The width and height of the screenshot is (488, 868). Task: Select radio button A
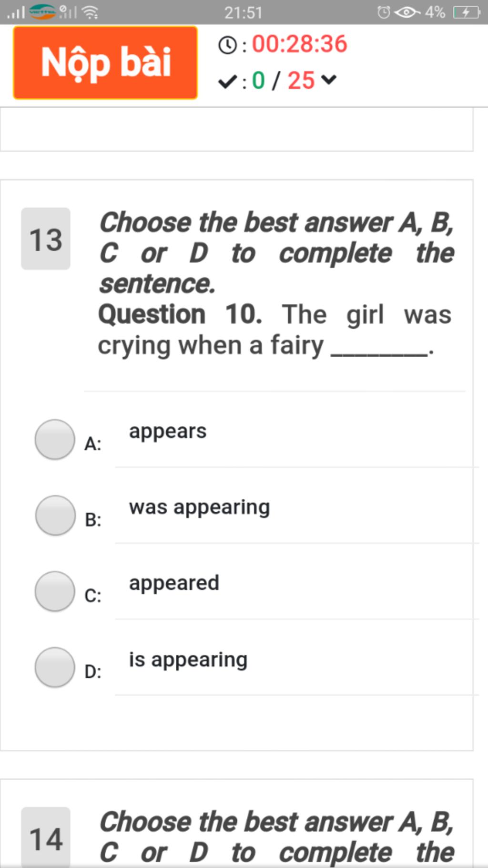[x=55, y=439]
